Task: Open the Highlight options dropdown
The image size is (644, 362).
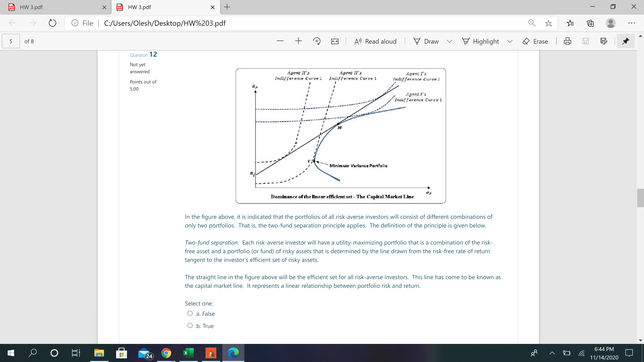Action: coord(510,41)
